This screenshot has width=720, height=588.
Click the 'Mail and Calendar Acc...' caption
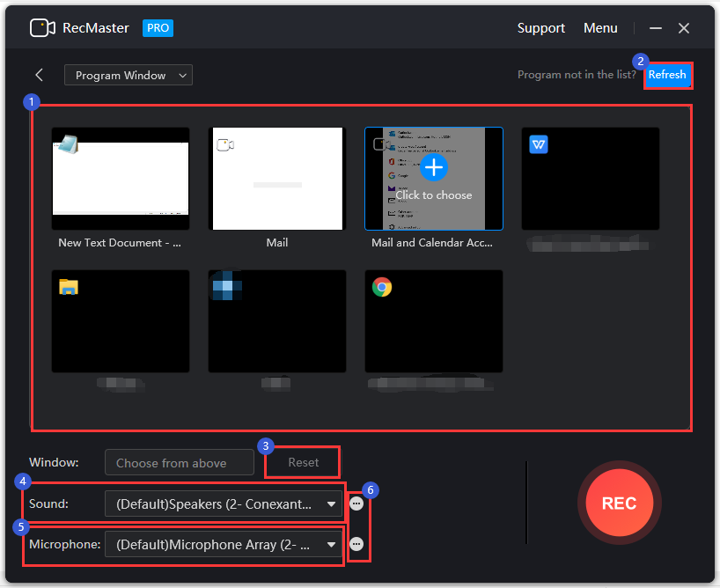pyautogui.click(x=432, y=243)
